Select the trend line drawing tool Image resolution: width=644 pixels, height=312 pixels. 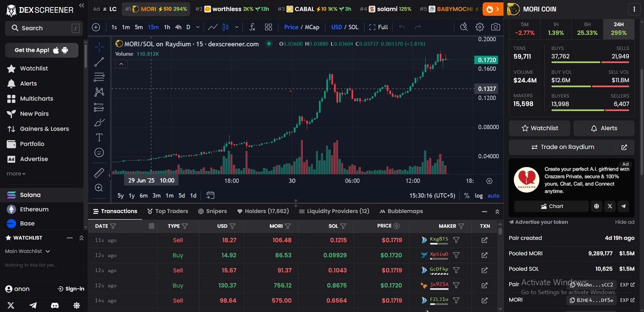99,62
